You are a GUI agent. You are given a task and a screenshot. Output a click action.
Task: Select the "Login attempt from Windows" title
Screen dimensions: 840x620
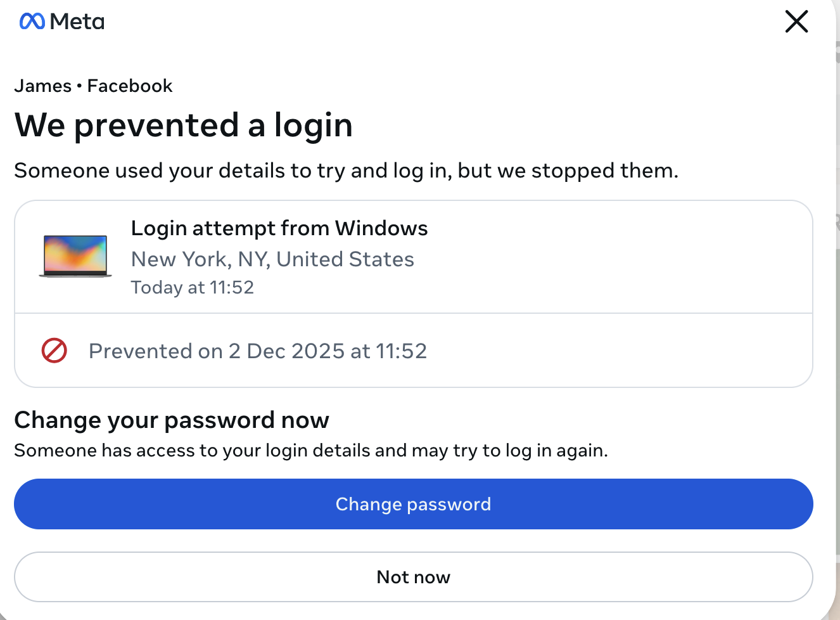click(279, 228)
